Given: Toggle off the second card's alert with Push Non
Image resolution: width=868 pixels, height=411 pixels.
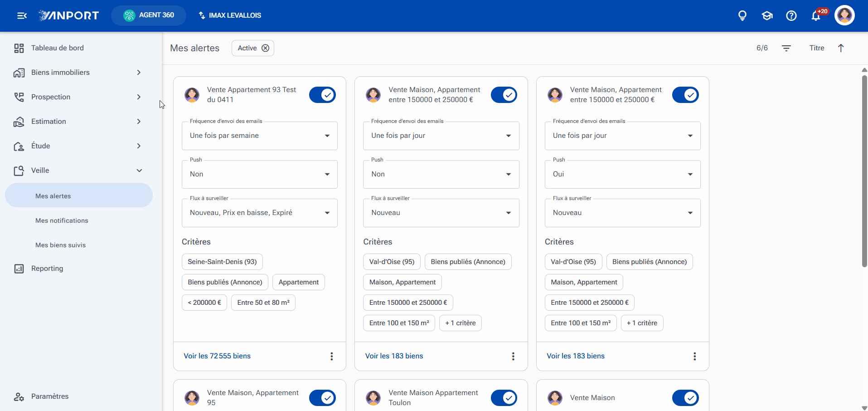Looking at the screenshot, I should [x=504, y=95].
